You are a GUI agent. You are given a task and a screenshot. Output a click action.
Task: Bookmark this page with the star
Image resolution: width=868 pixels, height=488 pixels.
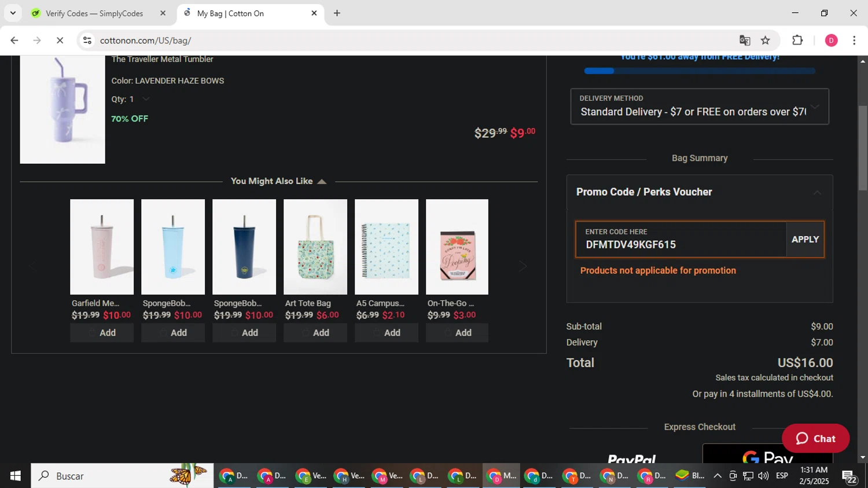(x=766, y=41)
